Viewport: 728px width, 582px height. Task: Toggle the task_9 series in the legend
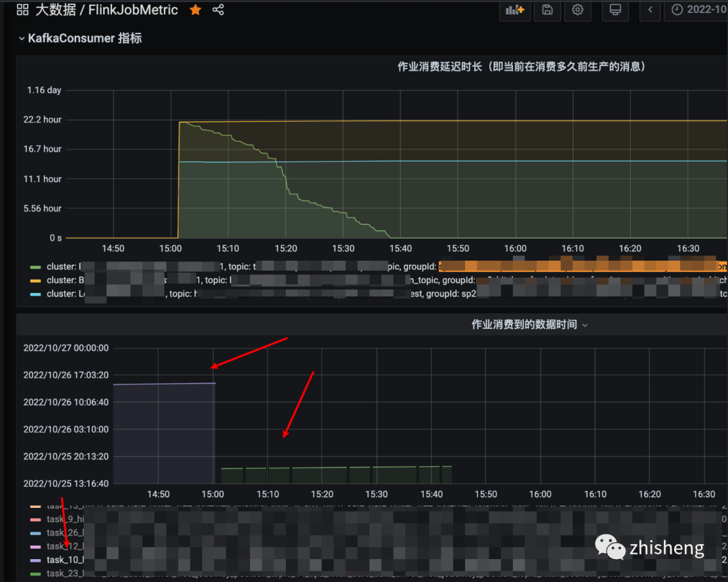pyautogui.click(x=386, y=519)
